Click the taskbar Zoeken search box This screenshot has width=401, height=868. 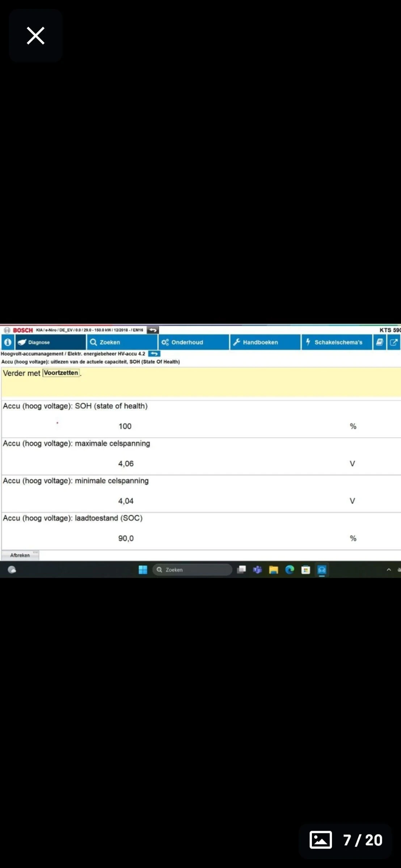point(193,570)
